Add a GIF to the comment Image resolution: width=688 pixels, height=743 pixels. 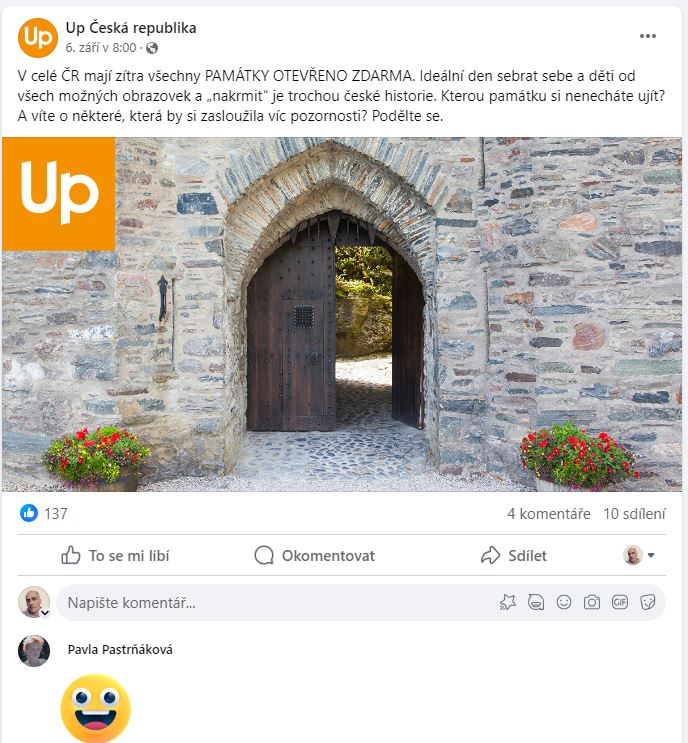(x=620, y=602)
